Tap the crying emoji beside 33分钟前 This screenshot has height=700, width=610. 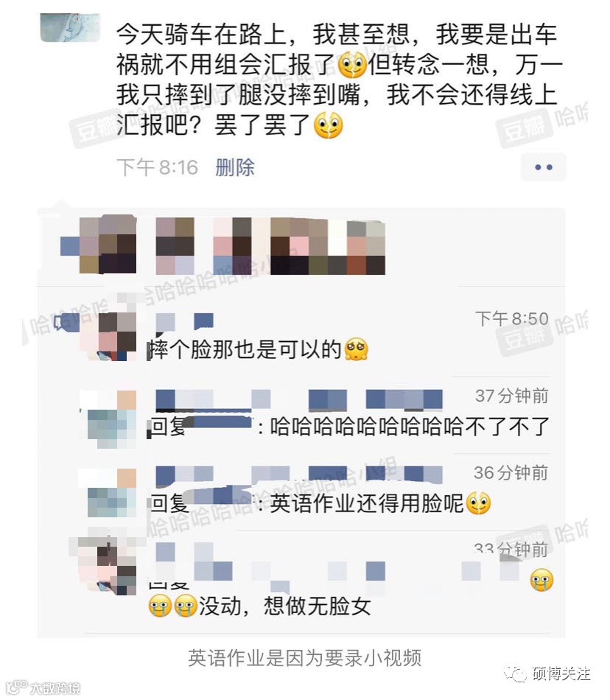click(541, 581)
